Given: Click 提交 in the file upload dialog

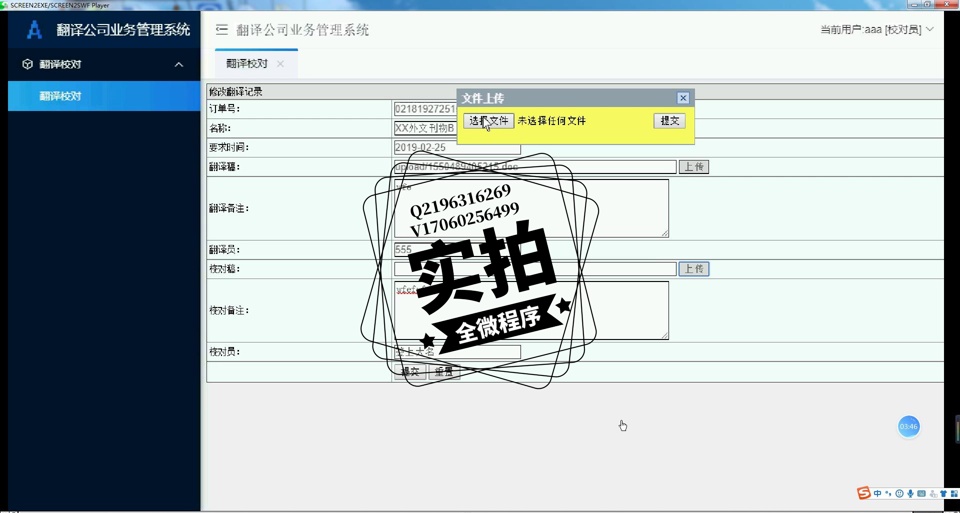Looking at the screenshot, I should pos(669,121).
